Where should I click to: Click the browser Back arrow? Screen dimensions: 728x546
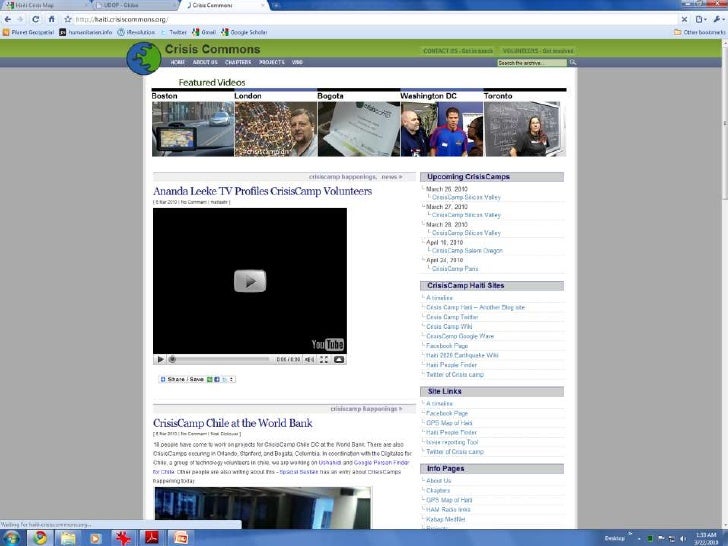(8, 19)
